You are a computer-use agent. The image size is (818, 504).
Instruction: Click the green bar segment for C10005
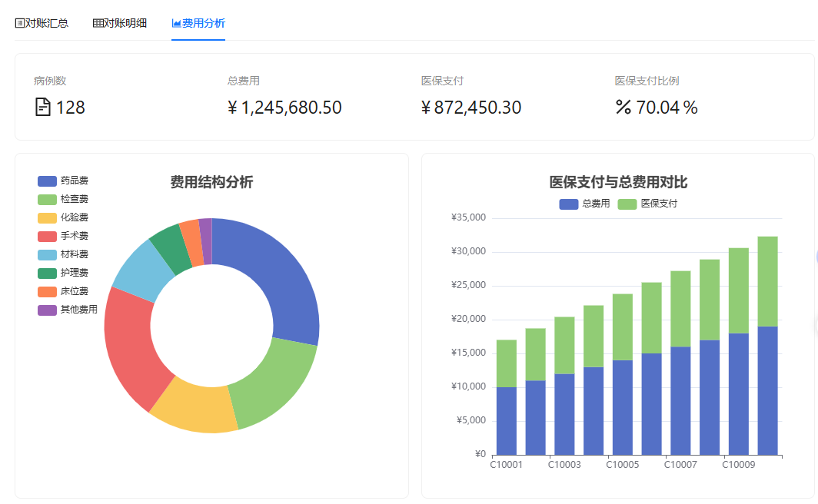[x=623, y=327]
